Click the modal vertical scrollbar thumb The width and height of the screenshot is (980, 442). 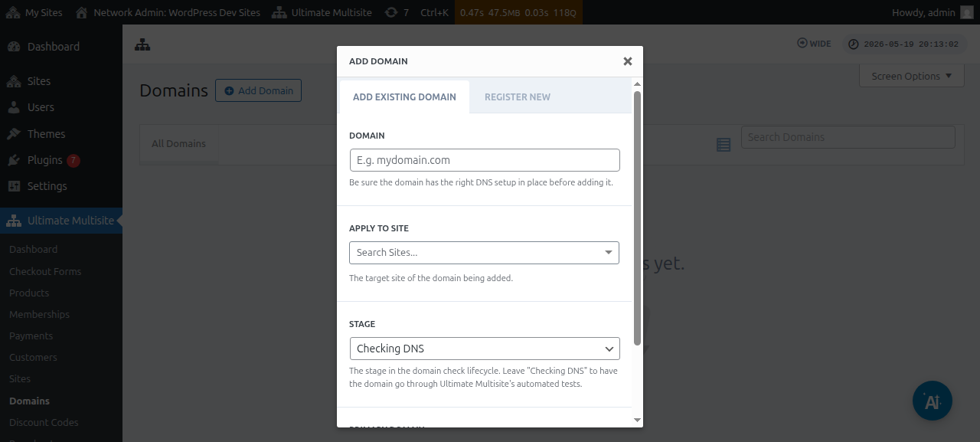(638, 218)
